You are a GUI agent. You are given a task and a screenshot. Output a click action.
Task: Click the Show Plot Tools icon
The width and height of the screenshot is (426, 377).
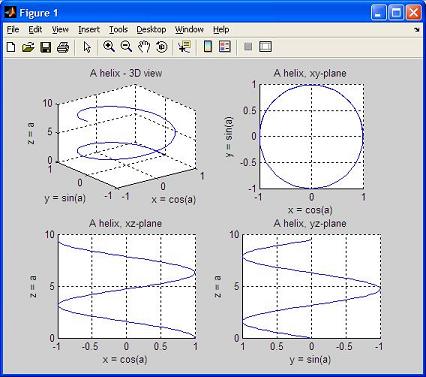coord(265,47)
